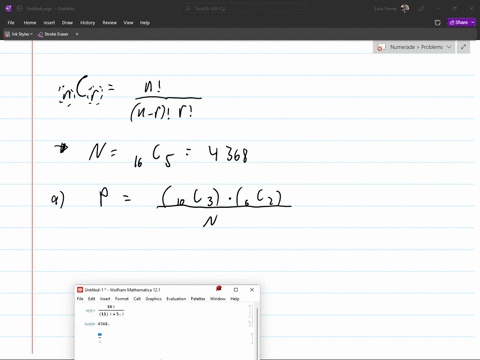Open Mathematica Edit menu
The image size is (480, 360).
click(x=92, y=299)
